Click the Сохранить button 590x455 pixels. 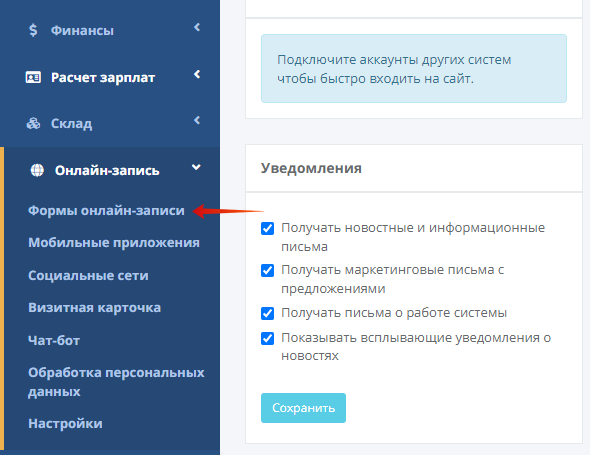303,408
